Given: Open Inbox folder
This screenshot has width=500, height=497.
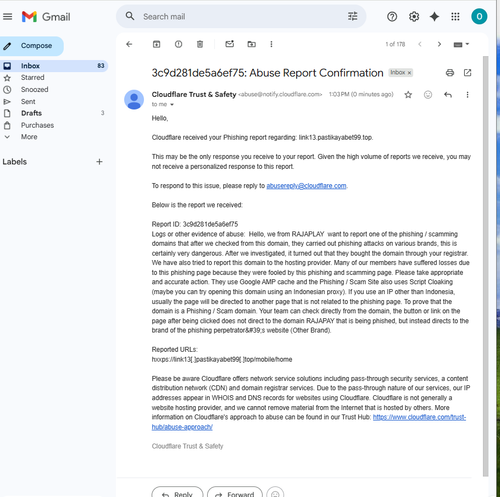Looking at the screenshot, I should [53, 66].
